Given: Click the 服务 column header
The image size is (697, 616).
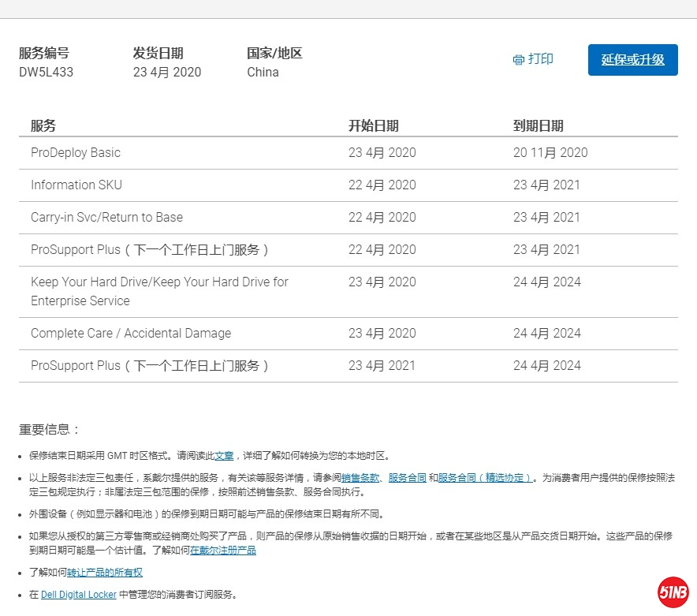Looking at the screenshot, I should point(43,126).
